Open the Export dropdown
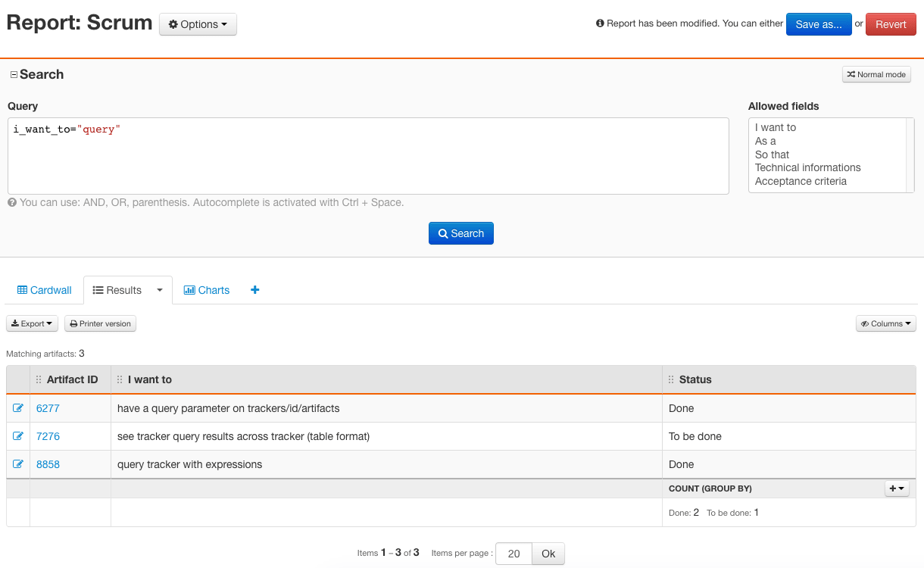Viewport: 924px width, 568px height. coord(31,323)
